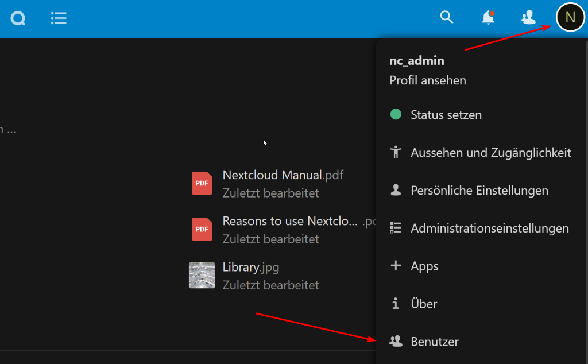The image size is (588, 364).
Task: Click the PDF icon of Nextcloud Manual
Action: (x=202, y=183)
